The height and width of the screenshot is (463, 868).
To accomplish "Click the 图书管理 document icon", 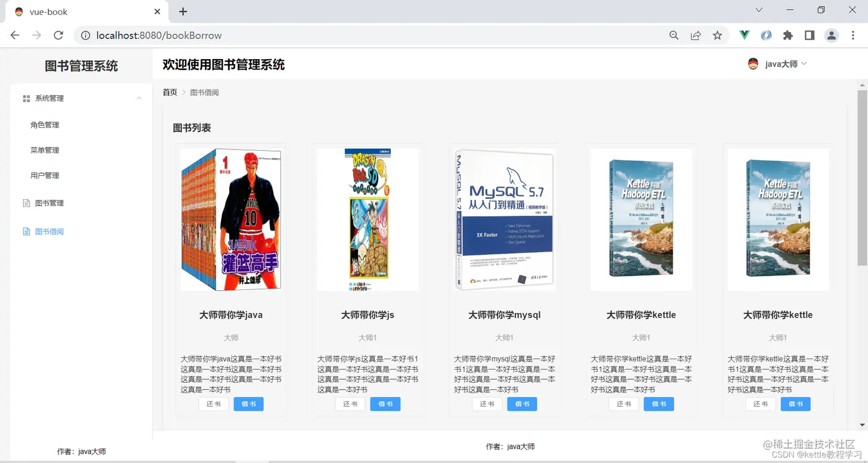I will (x=26, y=203).
